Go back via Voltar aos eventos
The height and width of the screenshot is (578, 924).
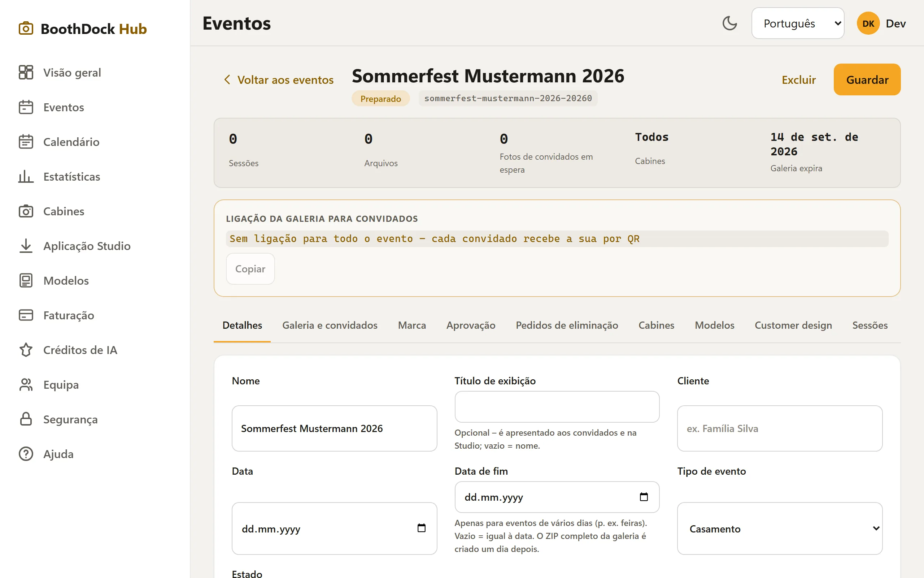click(x=278, y=79)
